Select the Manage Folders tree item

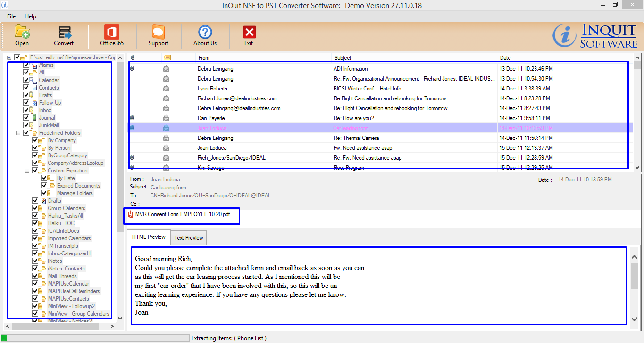(x=75, y=193)
